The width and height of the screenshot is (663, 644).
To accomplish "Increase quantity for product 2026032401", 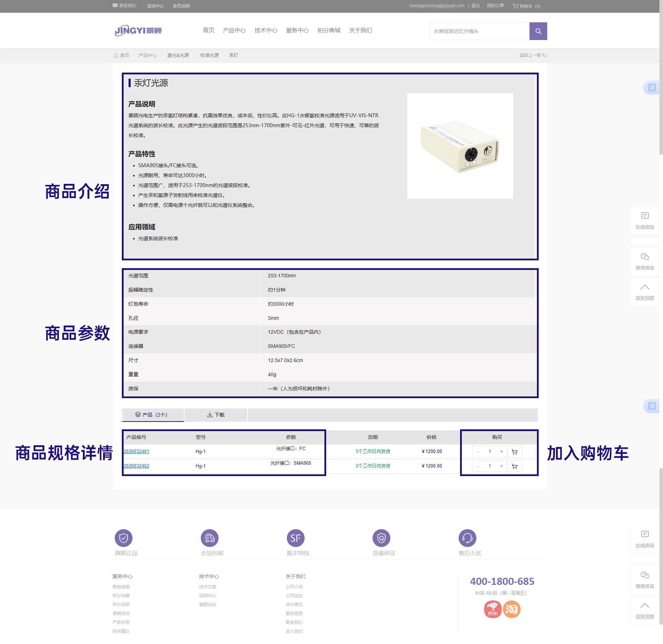I will tap(501, 452).
